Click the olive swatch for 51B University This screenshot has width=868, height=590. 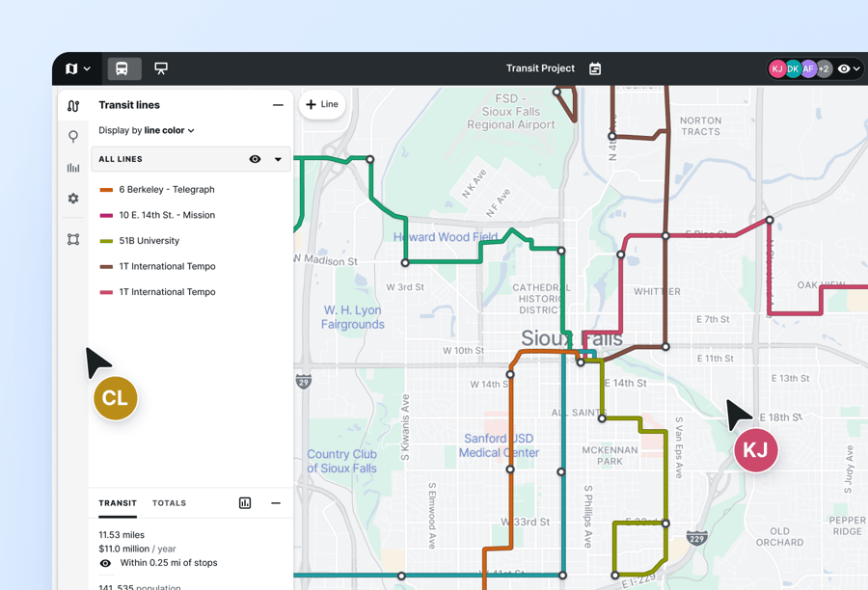pos(106,241)
